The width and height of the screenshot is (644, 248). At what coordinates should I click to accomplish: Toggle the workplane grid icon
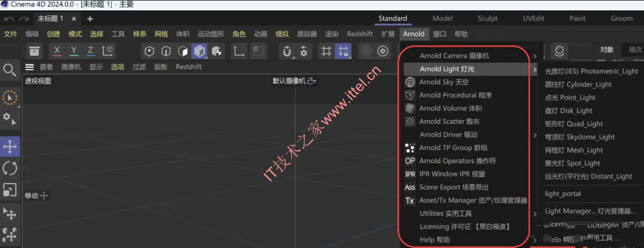(x=326, y=52)
